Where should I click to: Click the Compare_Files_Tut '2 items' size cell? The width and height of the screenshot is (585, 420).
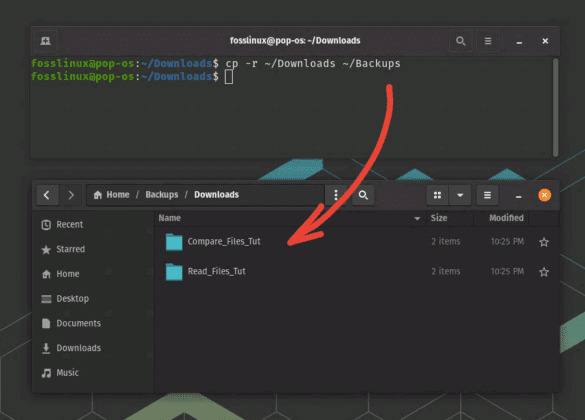click(445, 242)
